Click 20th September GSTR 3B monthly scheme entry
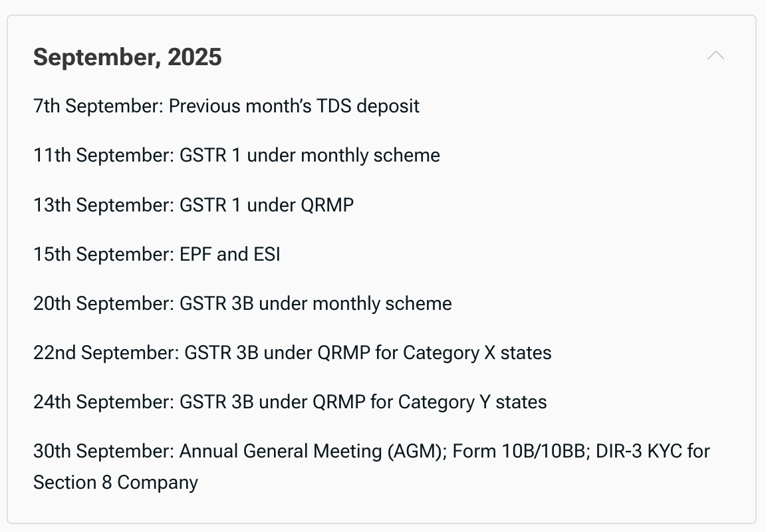The width and height of the screenshot is (766, 532). pyautogui.click(x=242, y=303)
